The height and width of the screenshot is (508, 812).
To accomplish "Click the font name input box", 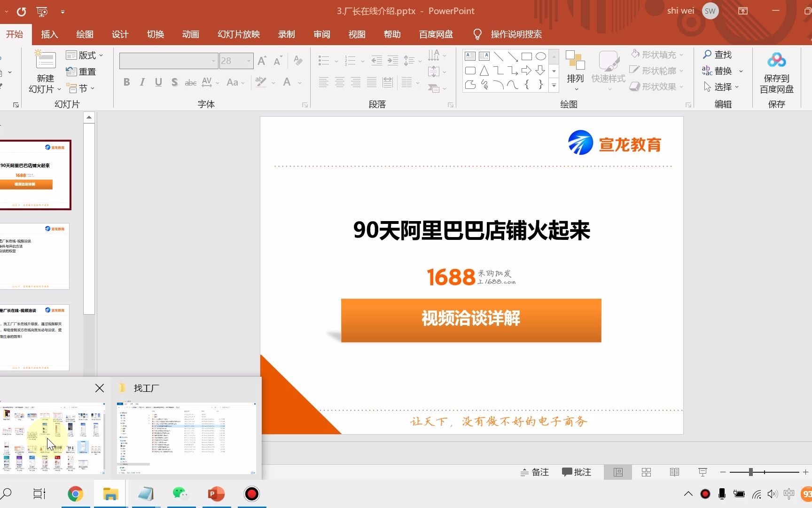I will (165, 61).
